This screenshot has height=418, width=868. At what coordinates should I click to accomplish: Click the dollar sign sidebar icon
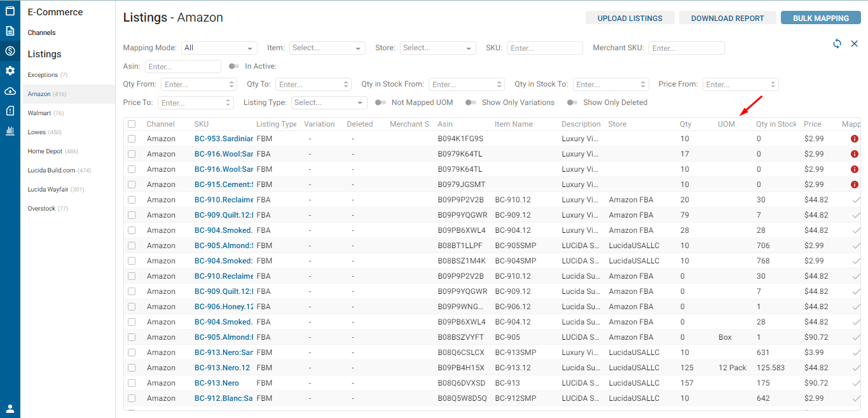[x=10, y=51]
